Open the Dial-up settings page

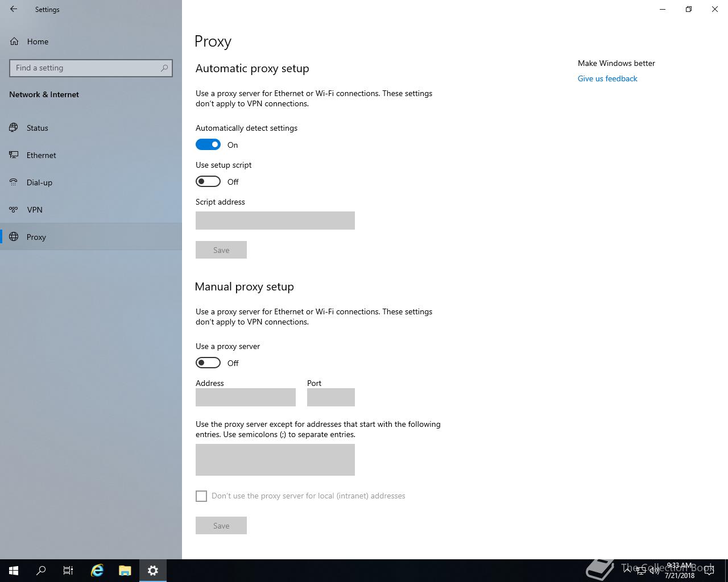(x=91, y=182)
